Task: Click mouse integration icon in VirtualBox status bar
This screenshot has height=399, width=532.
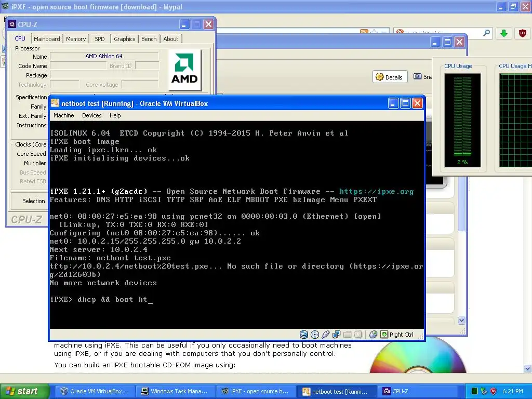Action: 373,335
